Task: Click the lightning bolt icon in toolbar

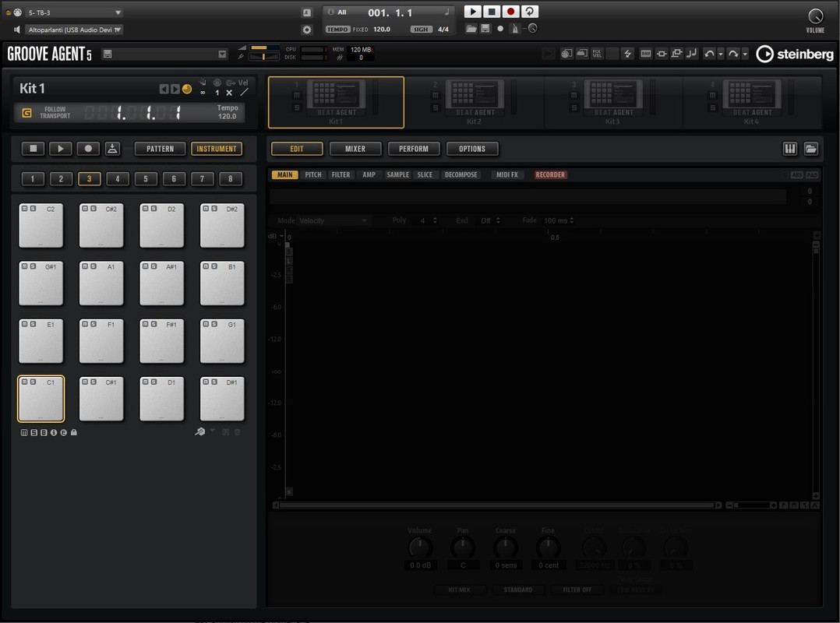Action: pyautogui.click(x=627, y=54)
